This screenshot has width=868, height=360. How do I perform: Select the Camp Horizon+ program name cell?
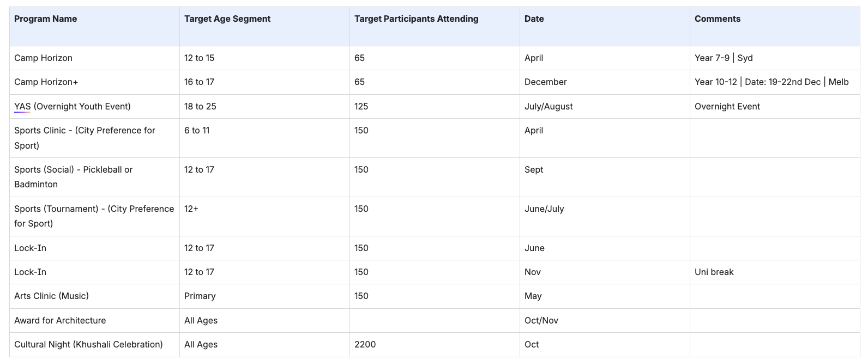46,82
